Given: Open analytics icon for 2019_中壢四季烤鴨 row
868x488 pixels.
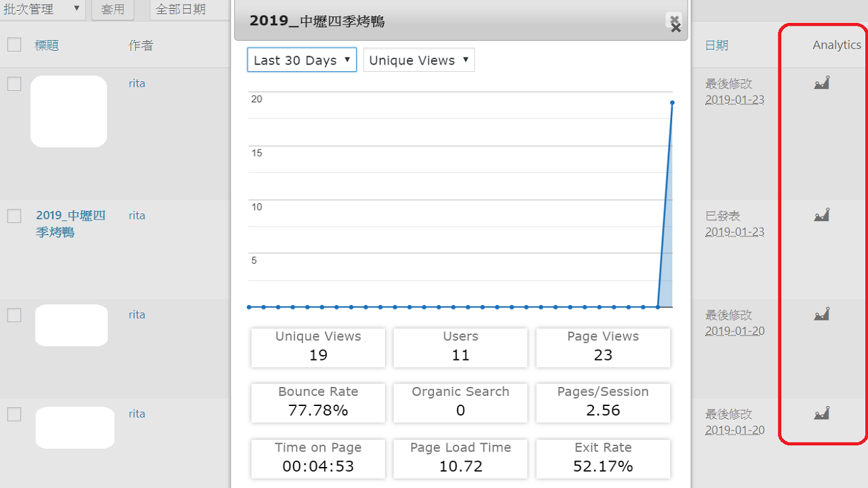Looking at the screenshot, I should click(x=821, y=216).
